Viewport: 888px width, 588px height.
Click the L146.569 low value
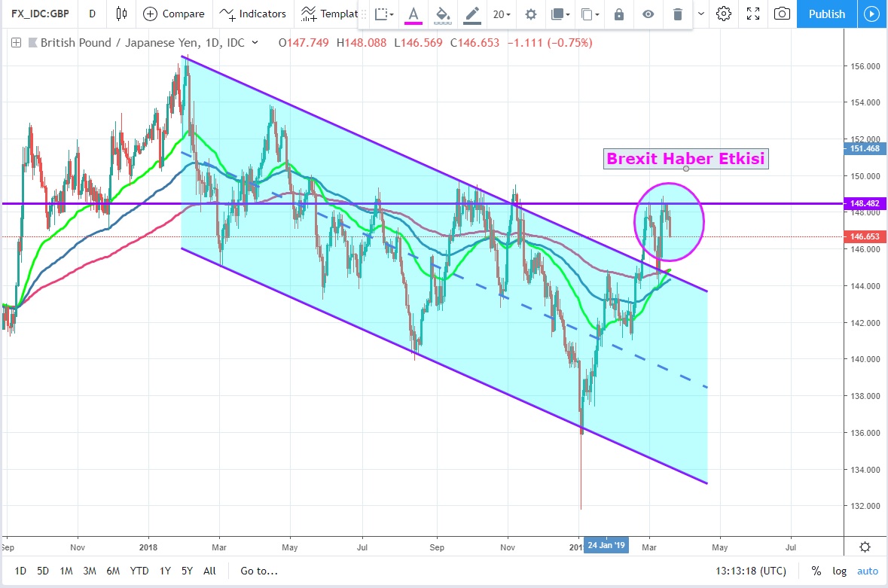coord(418,42)
